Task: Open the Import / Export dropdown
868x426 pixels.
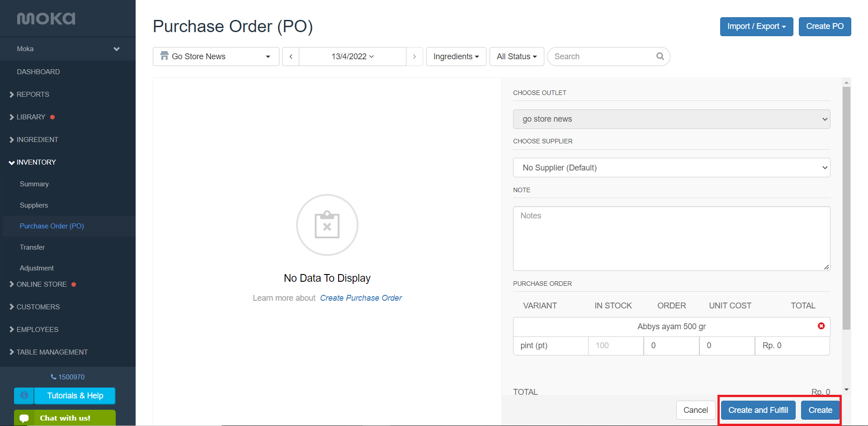Action: point(756,26)
